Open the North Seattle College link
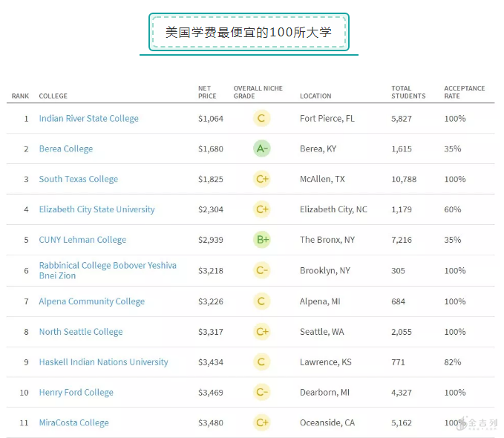 pos(81,332)
